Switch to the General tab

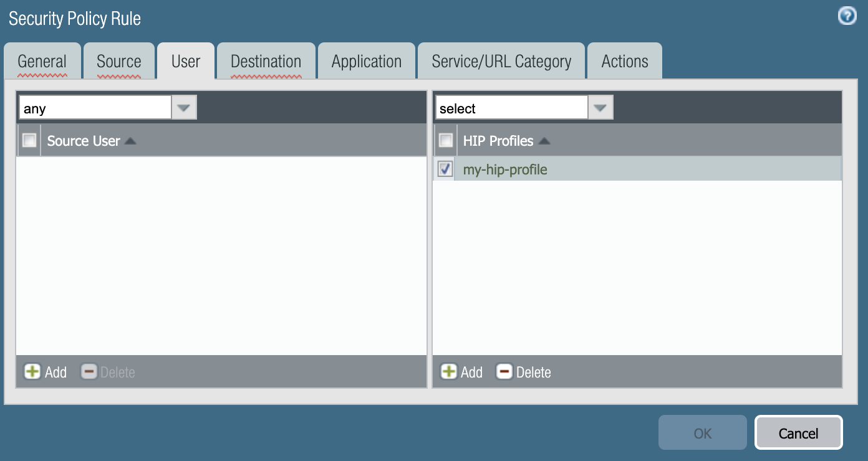pyautogui.click(x=42, y=61)
